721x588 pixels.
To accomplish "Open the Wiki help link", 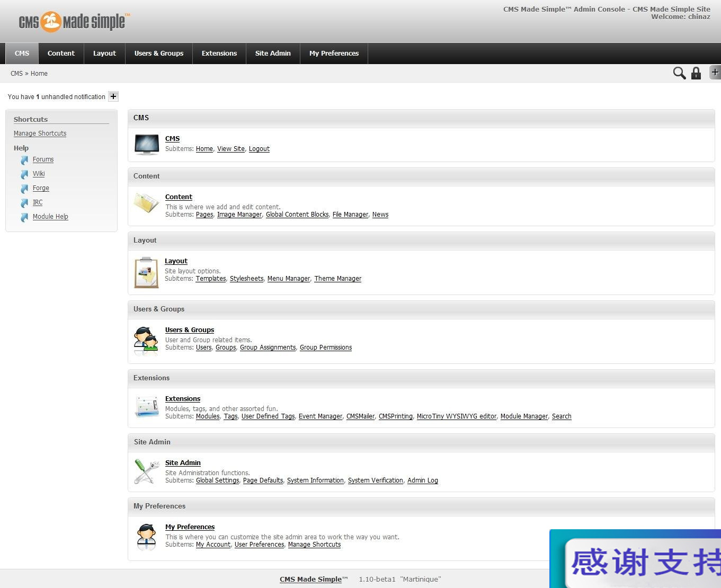I will [x=39, y=174].
